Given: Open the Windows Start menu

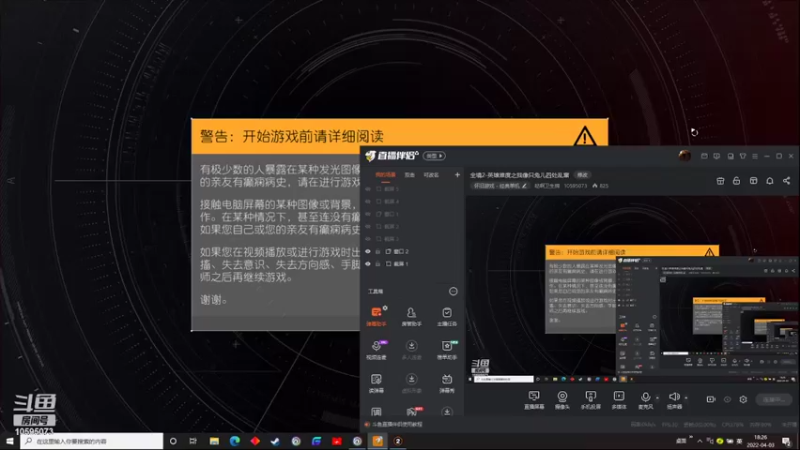Looking at the screenshot, I should [10, 441].
